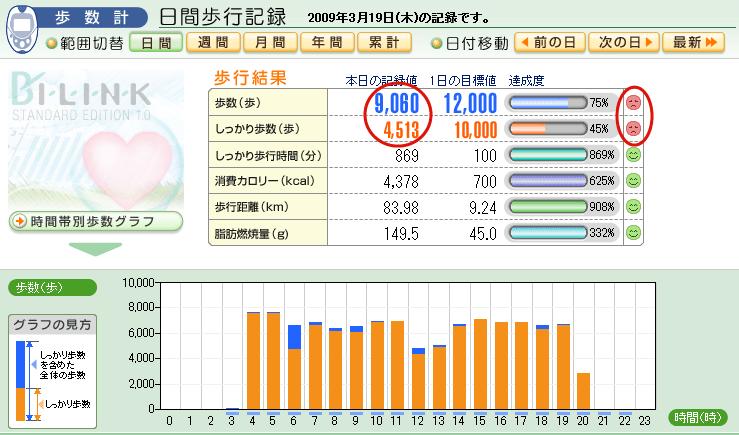Click the 20 o'clock bar in the chart
The image size is (739, 435).
pyautogui.click(x=583, y=391)
